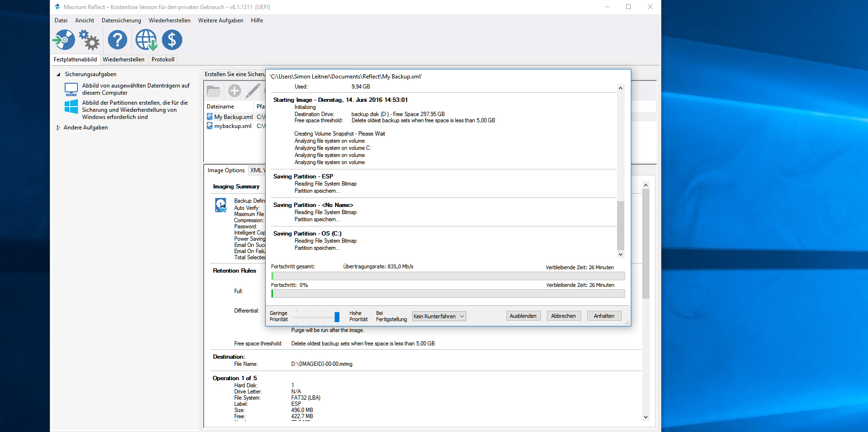868x432 pixels.
Task: Click the 'FAT32 (LBA)' file system value
Action: coord(306,398)
